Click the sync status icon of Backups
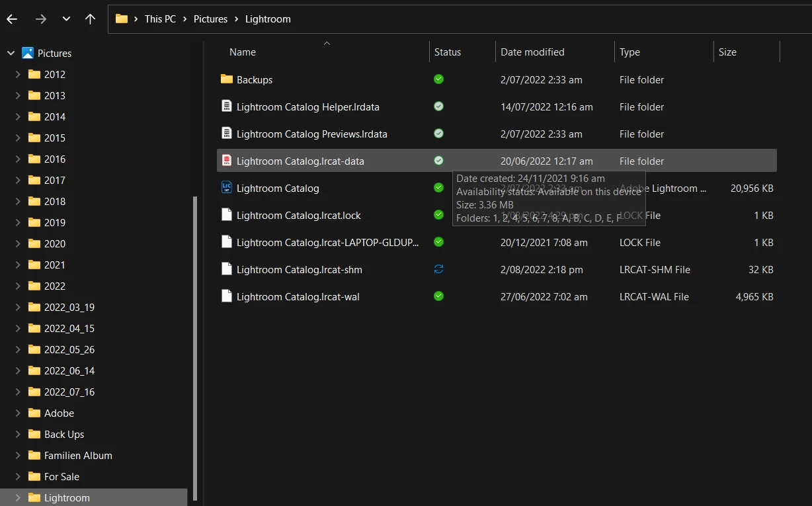The height and width of the screenshot is (506, 812). coord(438,79)
